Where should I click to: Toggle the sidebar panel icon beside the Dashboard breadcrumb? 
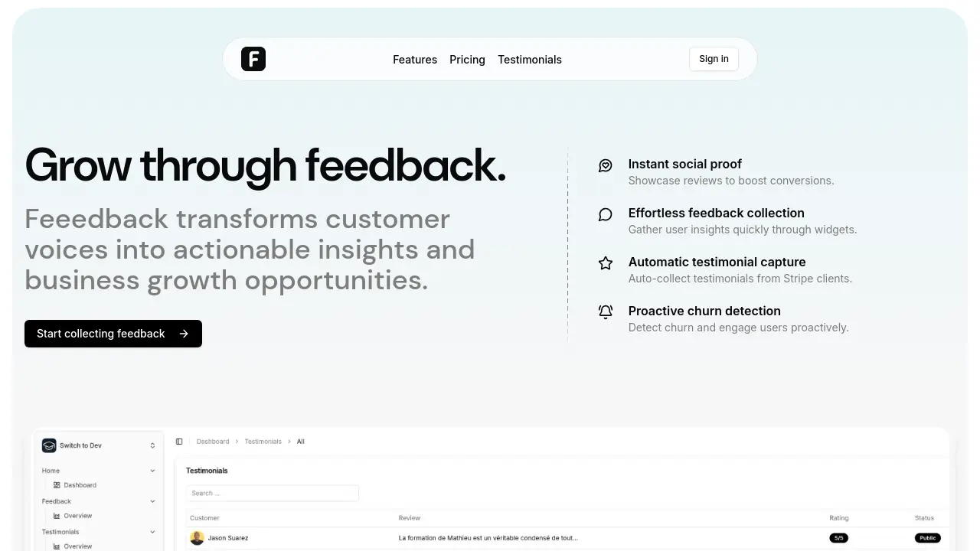coord(179,442)
